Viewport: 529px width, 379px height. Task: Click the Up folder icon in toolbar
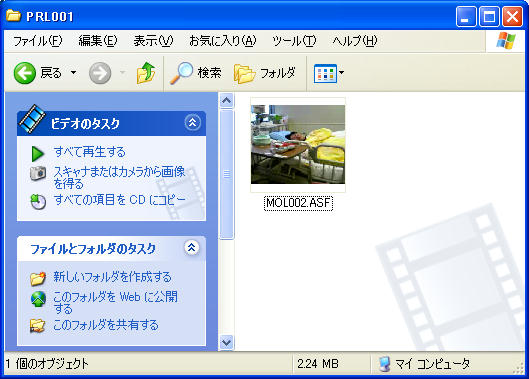coord(146,73)
